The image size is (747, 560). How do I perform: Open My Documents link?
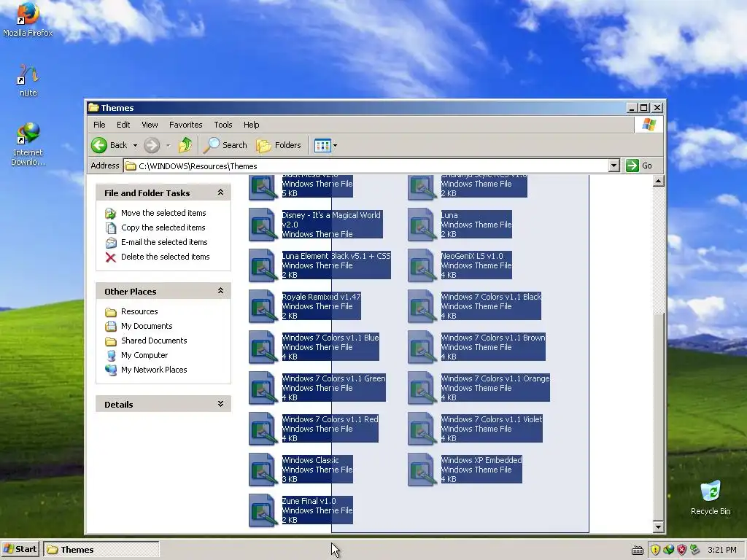click(147, 326)
